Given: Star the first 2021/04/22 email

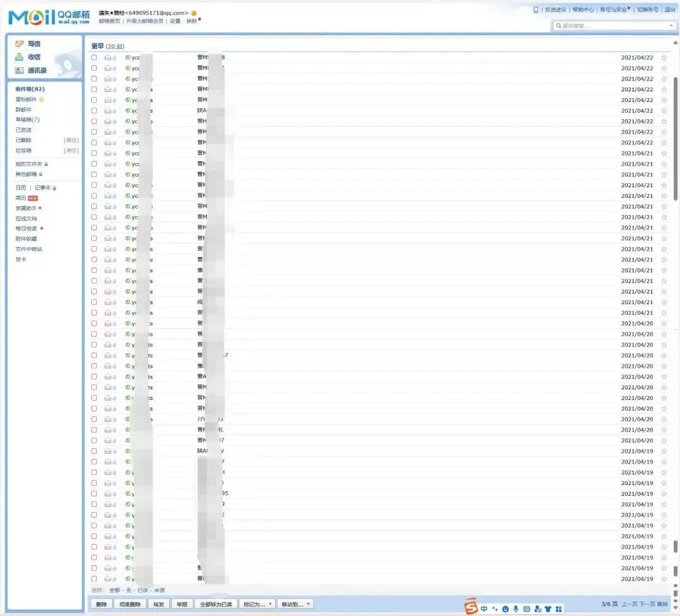Looking at the screenshot, I should click(x=664, y=57).
